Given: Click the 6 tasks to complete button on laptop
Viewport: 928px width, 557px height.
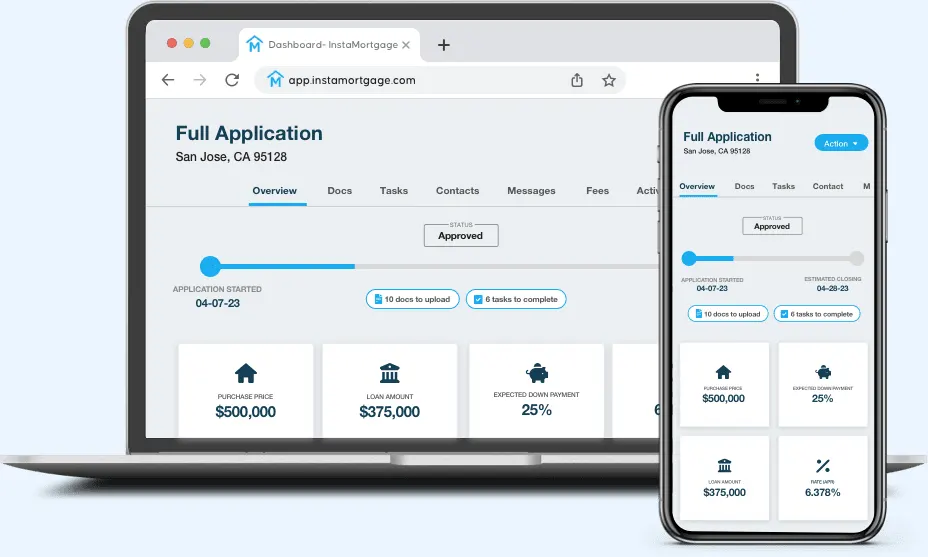Looking at the screenshot, I should pos(516,299).
